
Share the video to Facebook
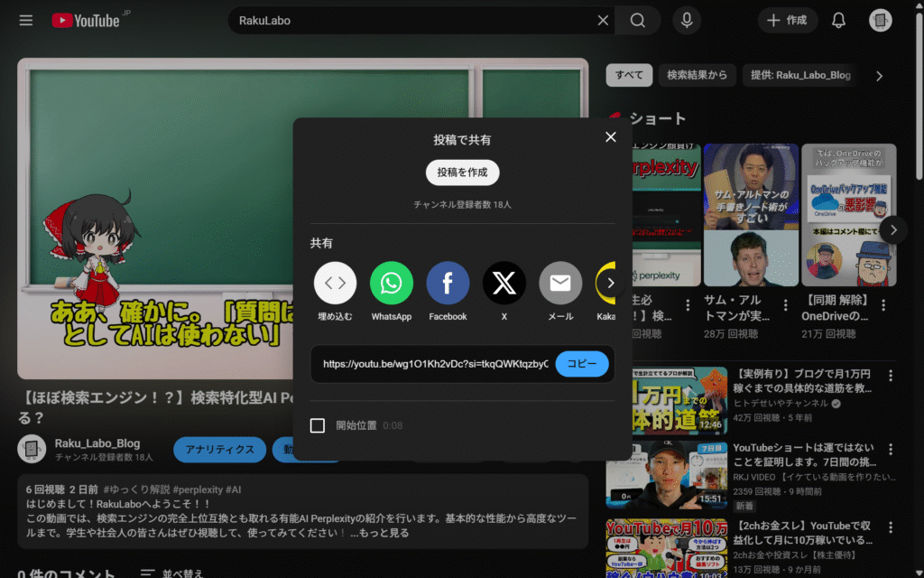click(448, 284)
